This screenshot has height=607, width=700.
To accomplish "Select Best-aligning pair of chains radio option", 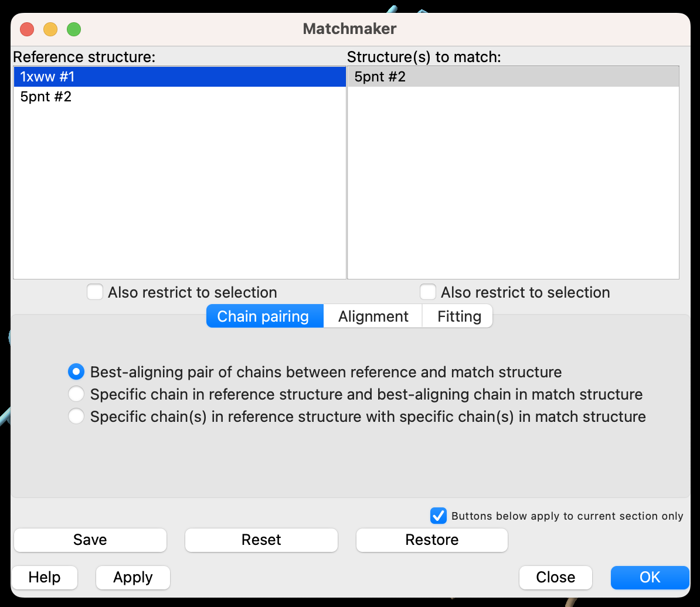I will point(76,372).
